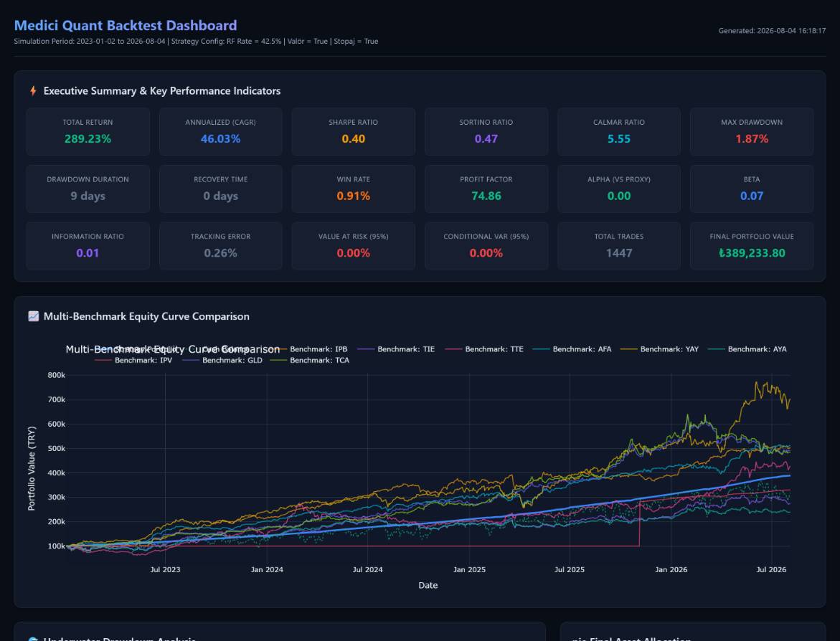Toggle the Benchmark: AFA legend entry
The height and width of the screenshot is (641, 840).
[x=572, y=349]
